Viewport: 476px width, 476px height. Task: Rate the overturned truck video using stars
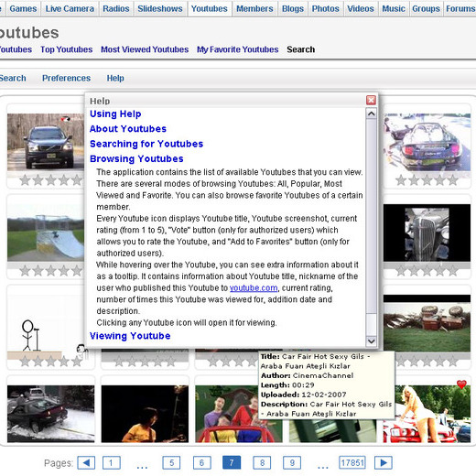(x=427, y=362)
